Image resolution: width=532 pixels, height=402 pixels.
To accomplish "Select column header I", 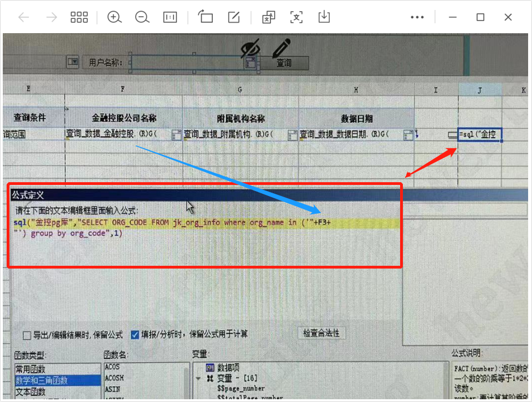I will point(436,90).
